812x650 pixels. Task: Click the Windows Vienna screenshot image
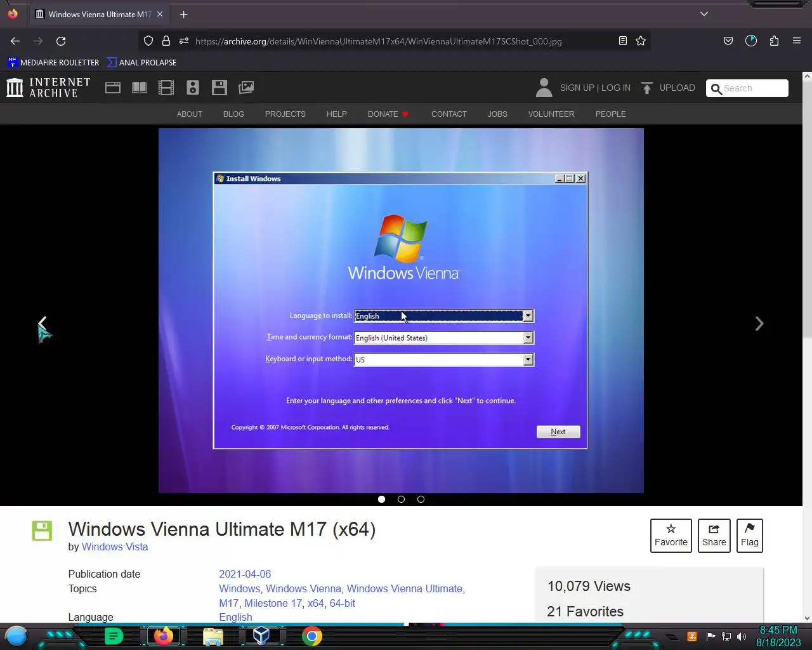click(x=401, y=310)
